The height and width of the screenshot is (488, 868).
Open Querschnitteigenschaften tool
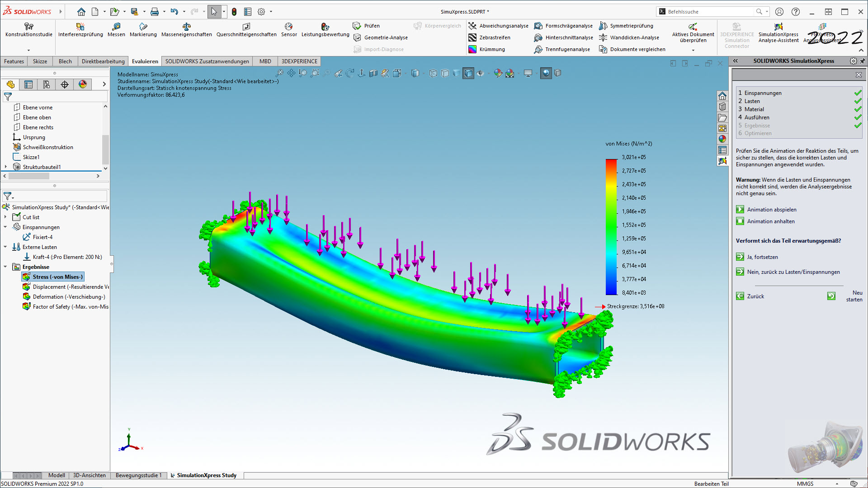click(x=246, y=30)
